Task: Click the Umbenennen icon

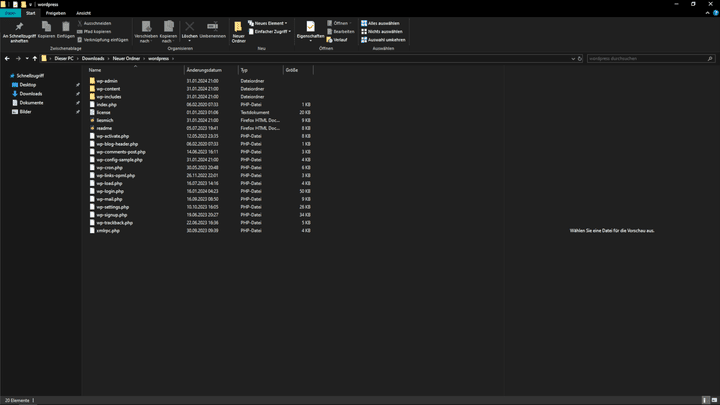Action: click(x=213, y=27)
